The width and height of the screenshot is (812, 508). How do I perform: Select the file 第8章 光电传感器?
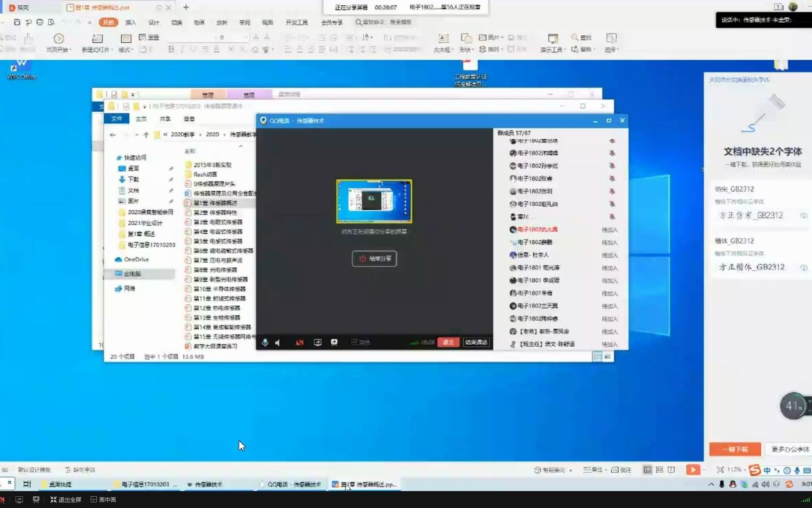215,270
